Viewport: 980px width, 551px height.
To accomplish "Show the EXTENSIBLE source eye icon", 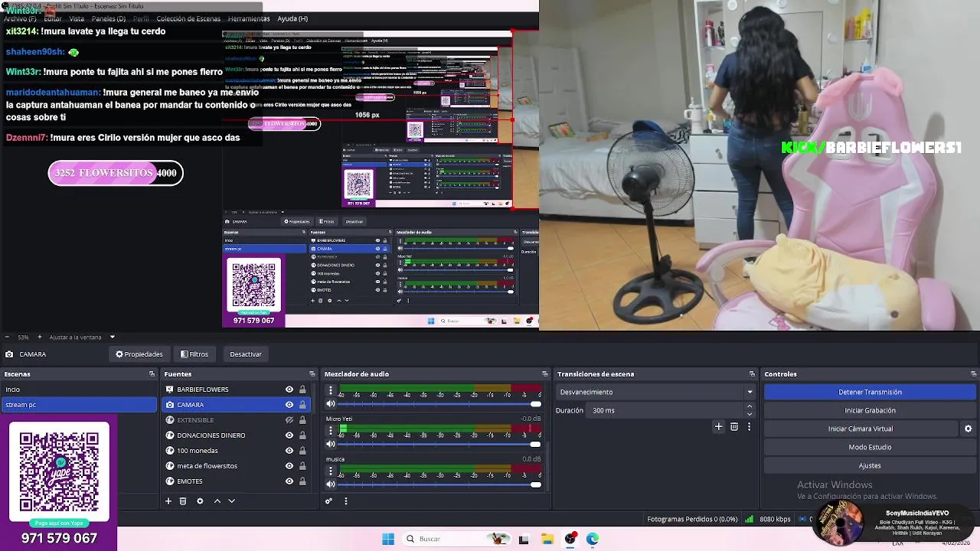I will tap(289, 420).
